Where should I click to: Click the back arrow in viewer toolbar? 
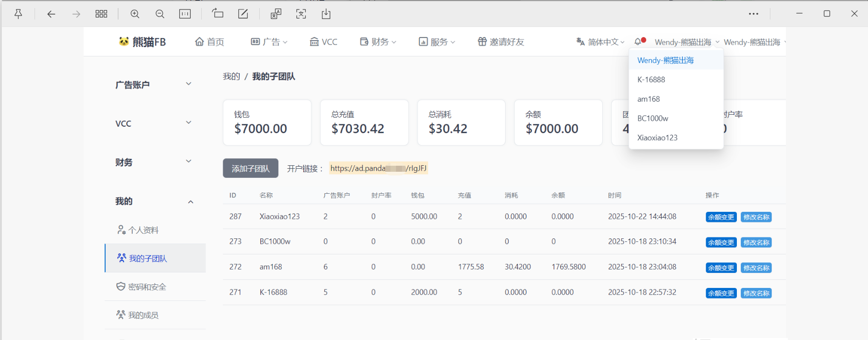coord(51,14)
